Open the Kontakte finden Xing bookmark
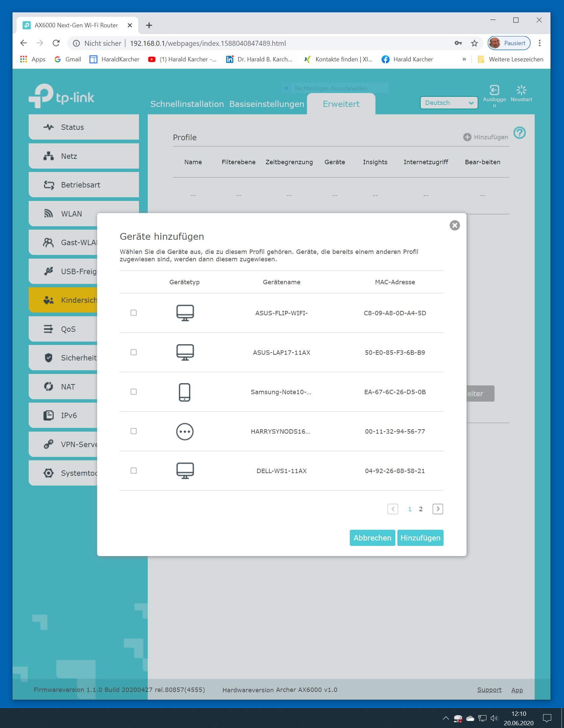Viewport: 564px width, 728px height. coord(338,59)
